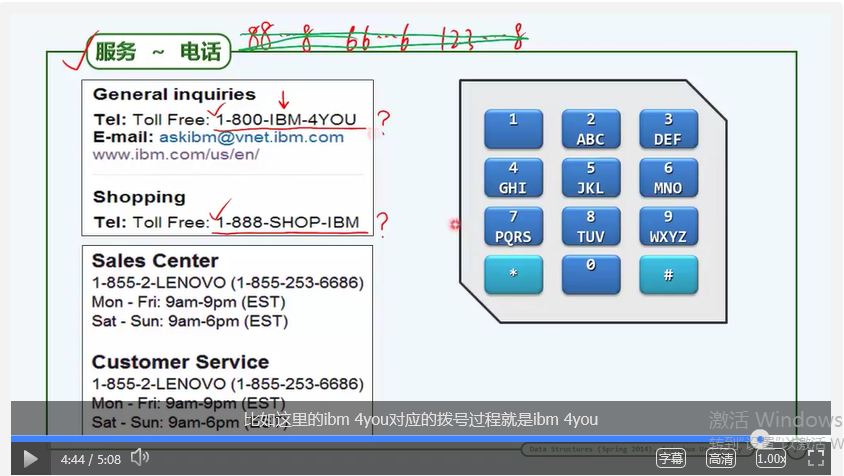The image size is (844, 476).
Task: Mute the video with speaker icon
Action: [x=140, y=458]
